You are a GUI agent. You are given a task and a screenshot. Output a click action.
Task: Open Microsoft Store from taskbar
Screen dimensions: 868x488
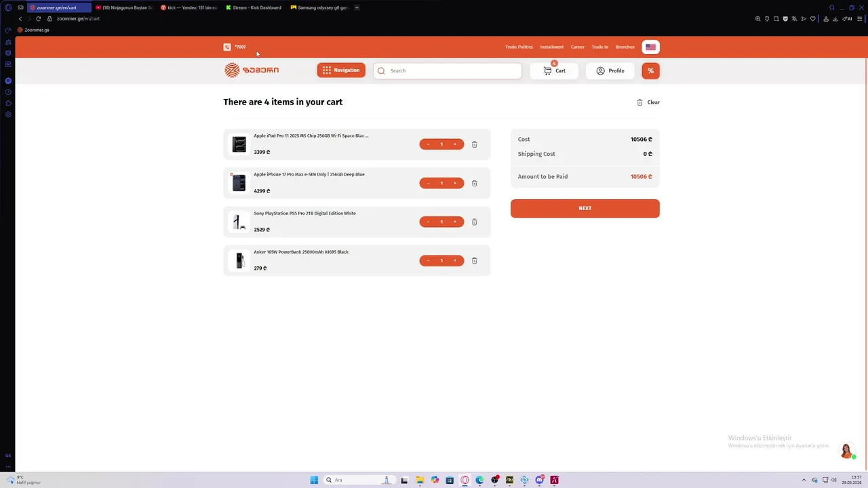pyautogui.click(x=450, y=480)
